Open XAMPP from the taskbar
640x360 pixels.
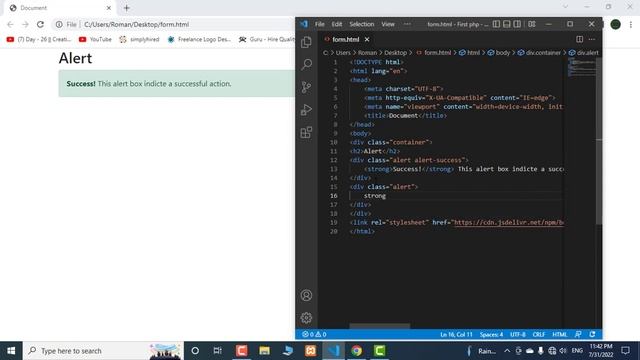point(311,351)
